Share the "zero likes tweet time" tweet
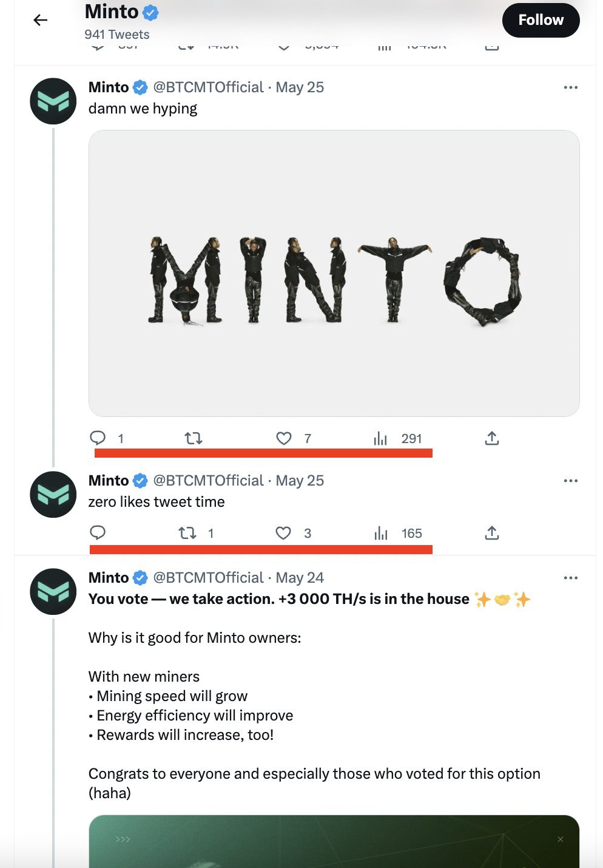The image size is (603, 868). click(x=492, y=533)
